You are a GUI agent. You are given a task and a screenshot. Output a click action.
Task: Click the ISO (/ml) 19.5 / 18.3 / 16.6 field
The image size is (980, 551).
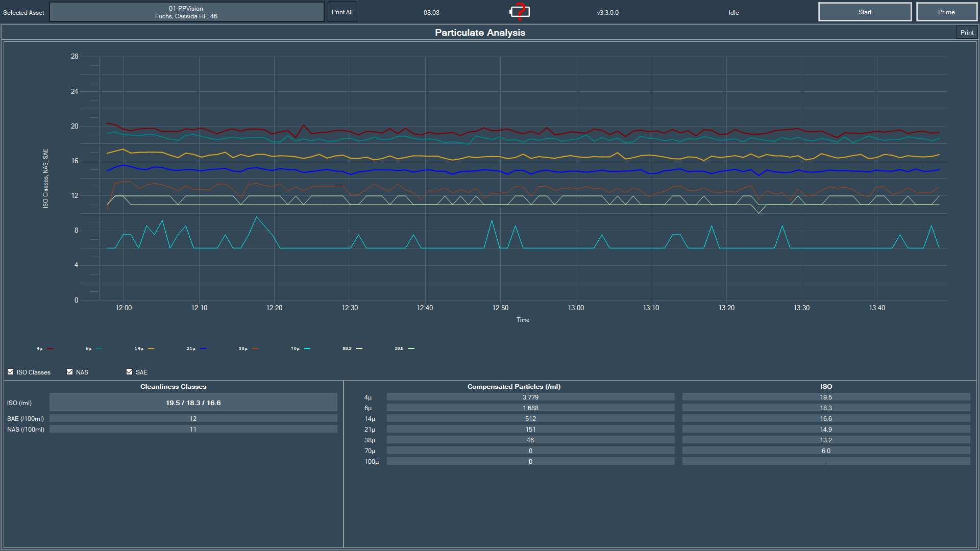(193, 403)
